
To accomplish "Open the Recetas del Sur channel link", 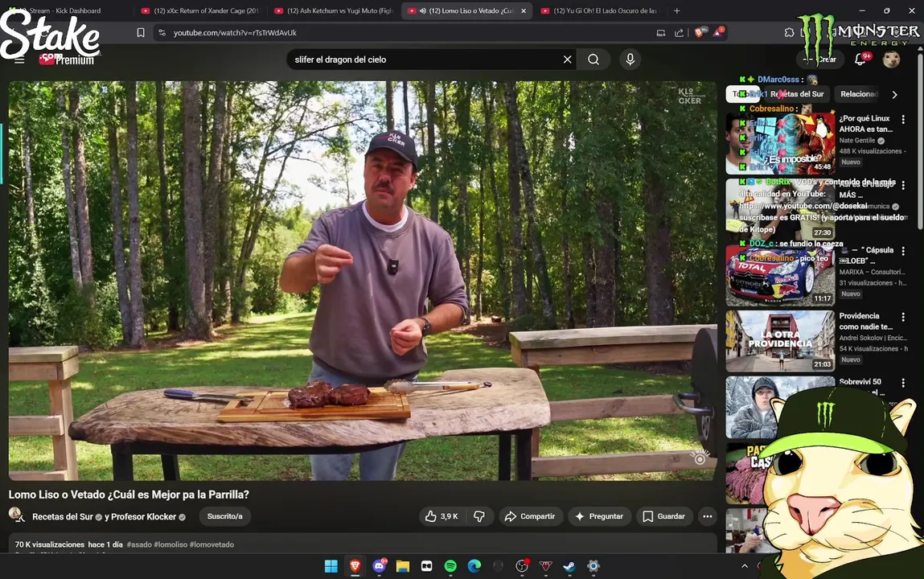I will (63, 516).
